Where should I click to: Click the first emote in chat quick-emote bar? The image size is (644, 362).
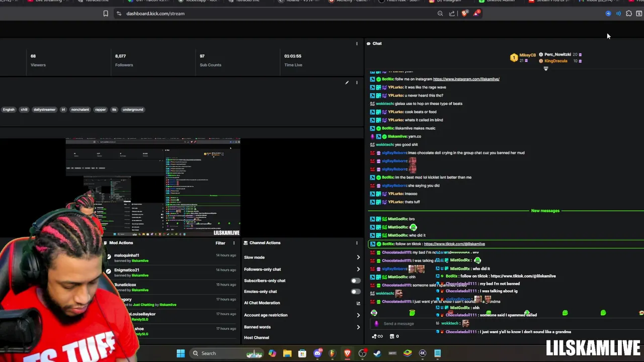pyautogui.click(x=374, y=313)
